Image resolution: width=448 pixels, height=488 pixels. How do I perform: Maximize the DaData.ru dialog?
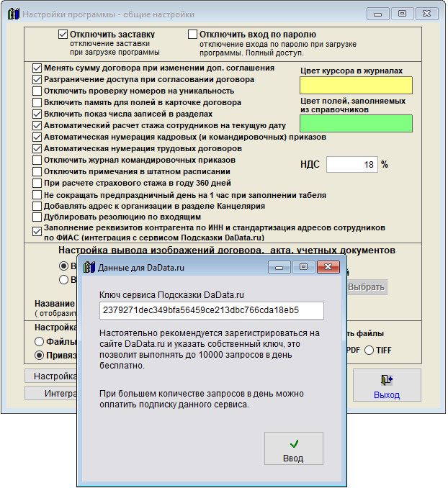coord(303,267)
